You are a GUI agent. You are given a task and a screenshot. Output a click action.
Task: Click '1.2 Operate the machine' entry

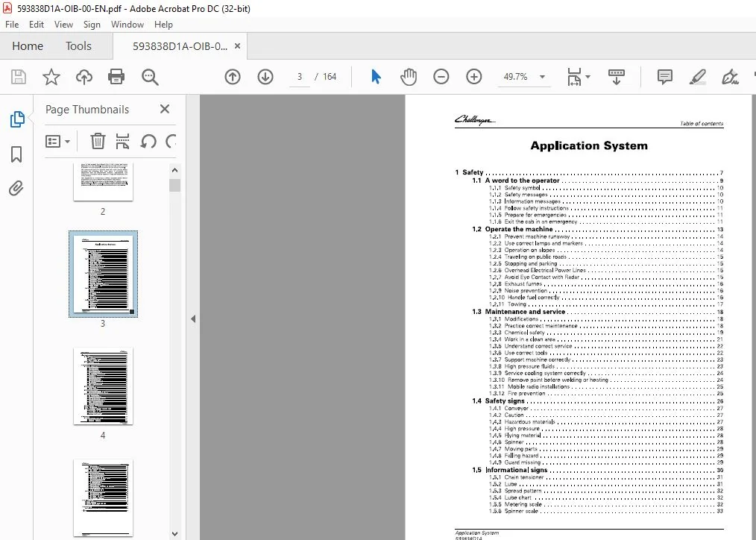point(597,229)
